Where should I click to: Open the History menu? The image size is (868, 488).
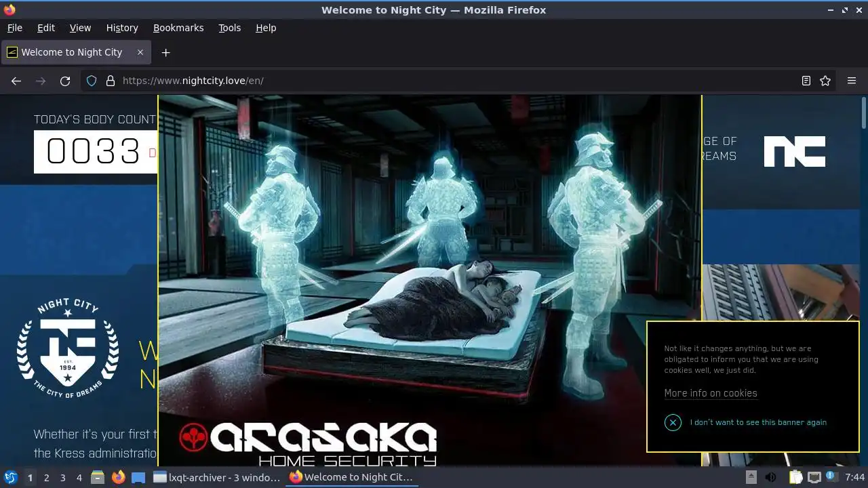tap(122, 28)
